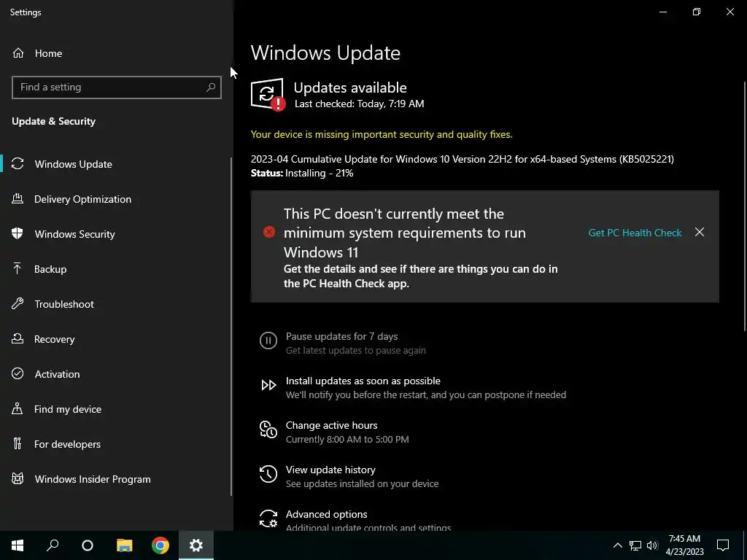Click Install updates as soon as possible

coord(363,381)
